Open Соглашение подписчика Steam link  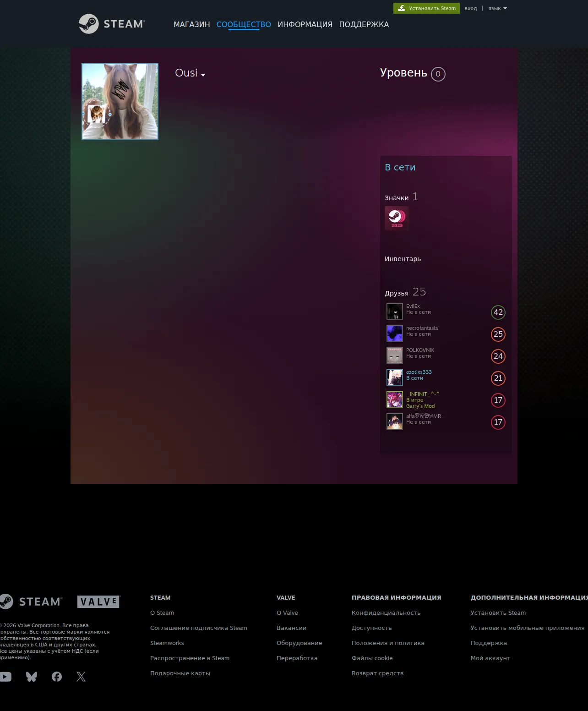point(199,628)
